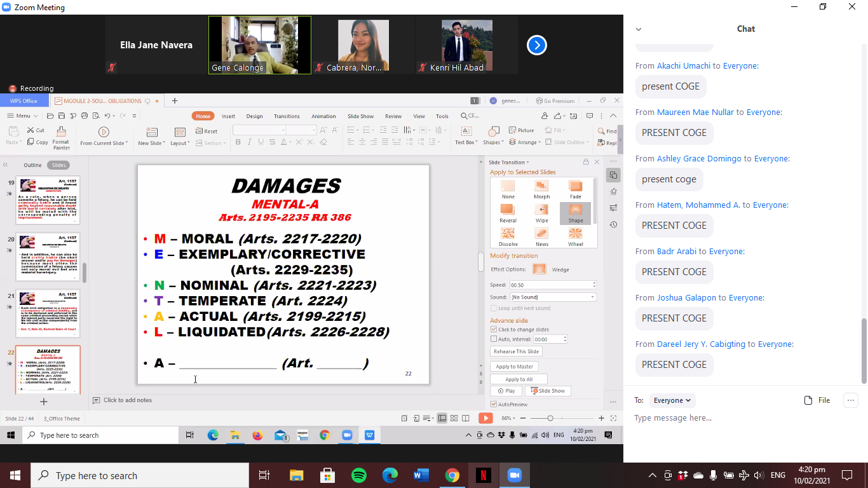Switch to the Transitions ribbon tab

(x=287, y=116)
